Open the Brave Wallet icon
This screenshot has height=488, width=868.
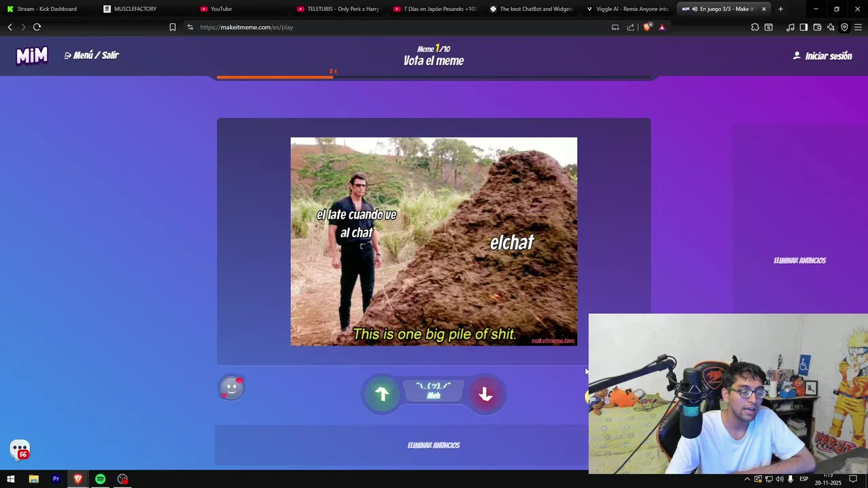tap(817, 27)
